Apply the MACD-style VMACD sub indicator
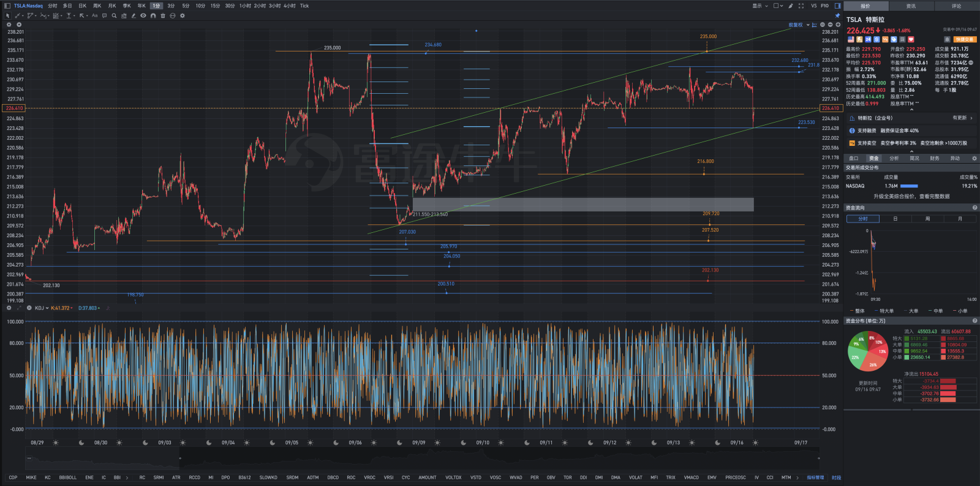This screenshot has height=486, width=980. (x=691, y=477)
